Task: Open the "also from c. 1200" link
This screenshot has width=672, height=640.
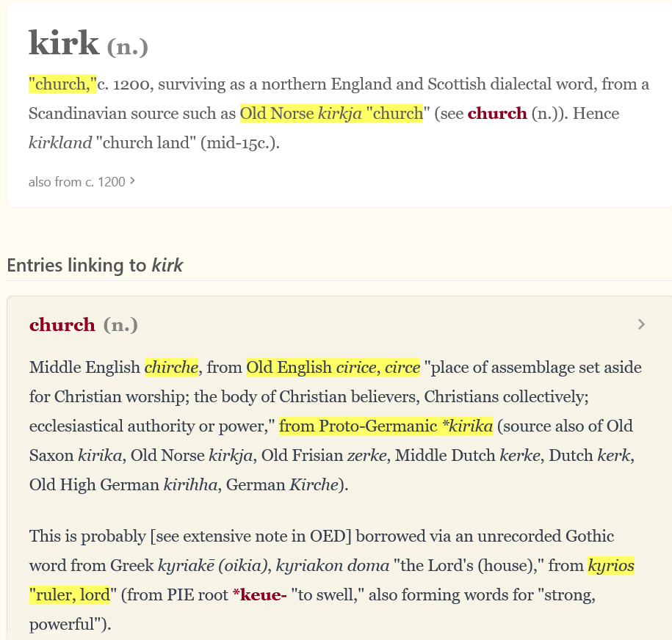Action: pos(77,181)
